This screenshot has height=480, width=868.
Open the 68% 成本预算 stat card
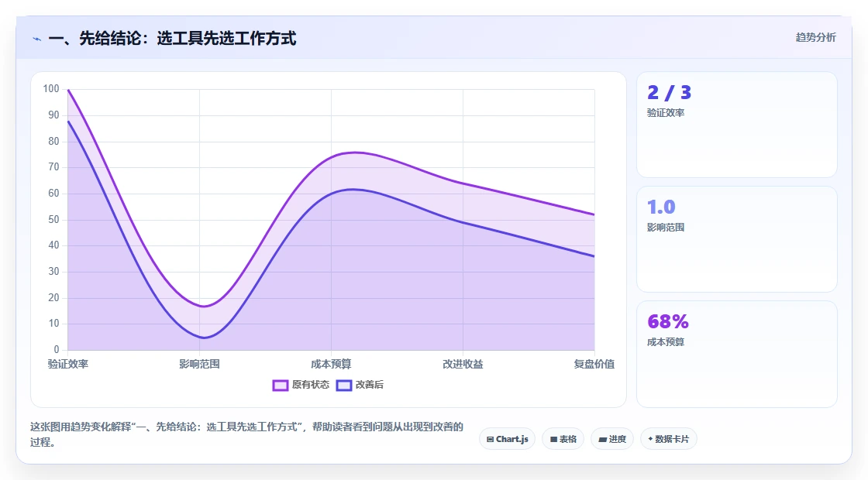(737, 354)
